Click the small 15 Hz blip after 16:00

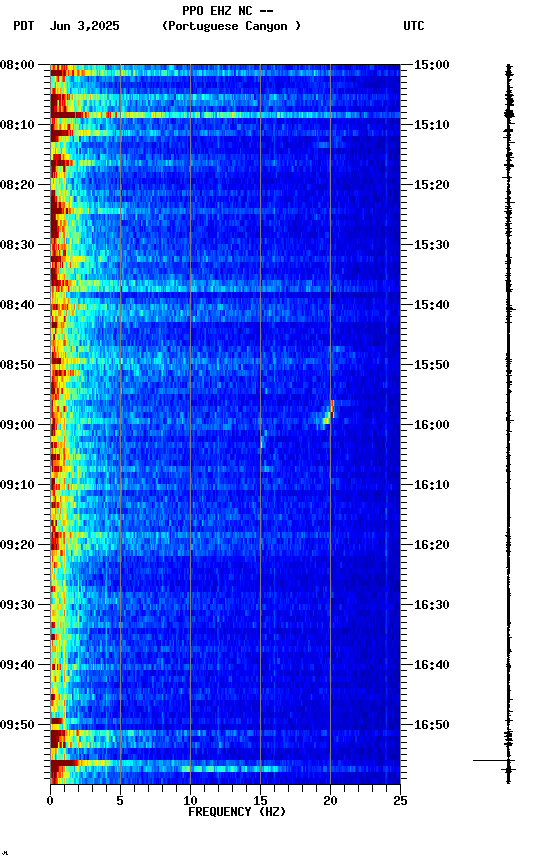(262, 441)
